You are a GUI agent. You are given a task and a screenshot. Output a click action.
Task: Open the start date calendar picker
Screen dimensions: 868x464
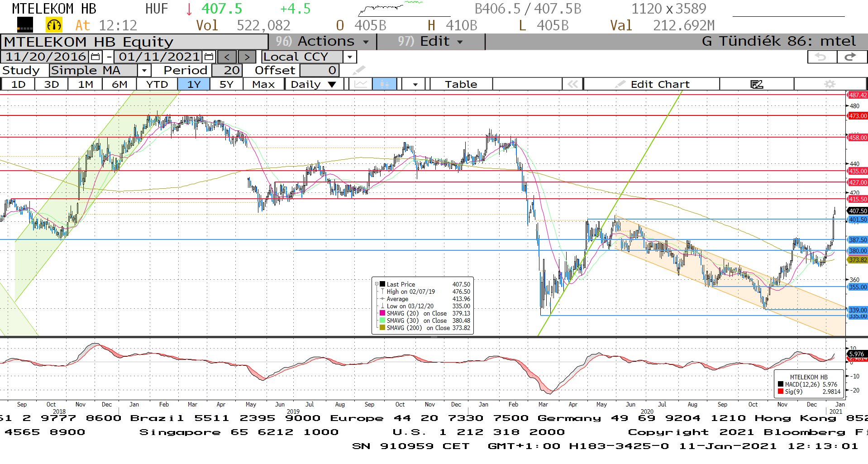(x=95, y=57)
